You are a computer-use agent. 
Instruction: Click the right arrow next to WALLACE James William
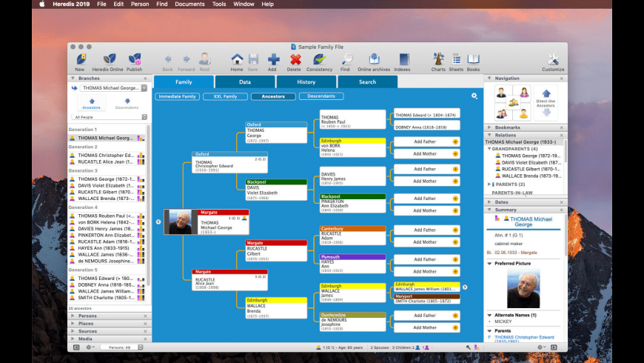point(465,287)
